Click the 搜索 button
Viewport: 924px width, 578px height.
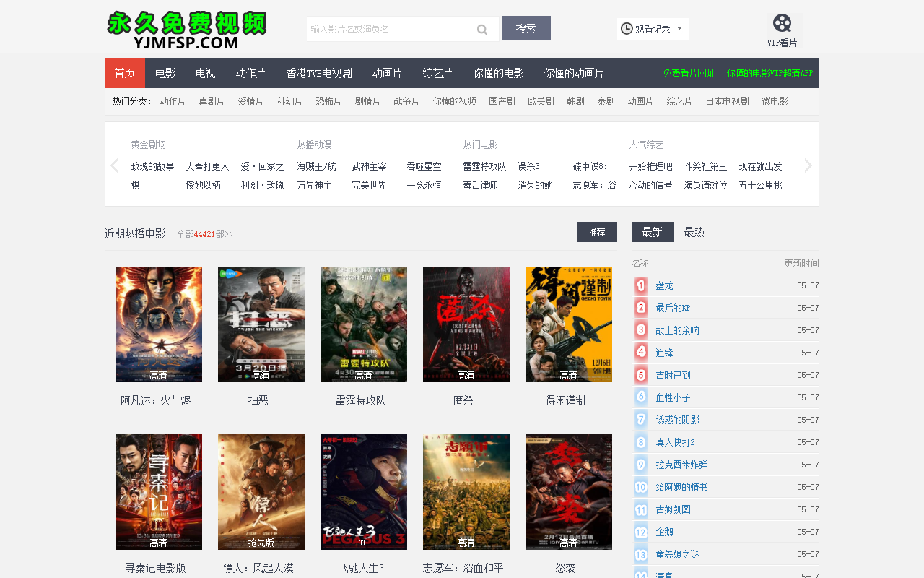(526, 28)
